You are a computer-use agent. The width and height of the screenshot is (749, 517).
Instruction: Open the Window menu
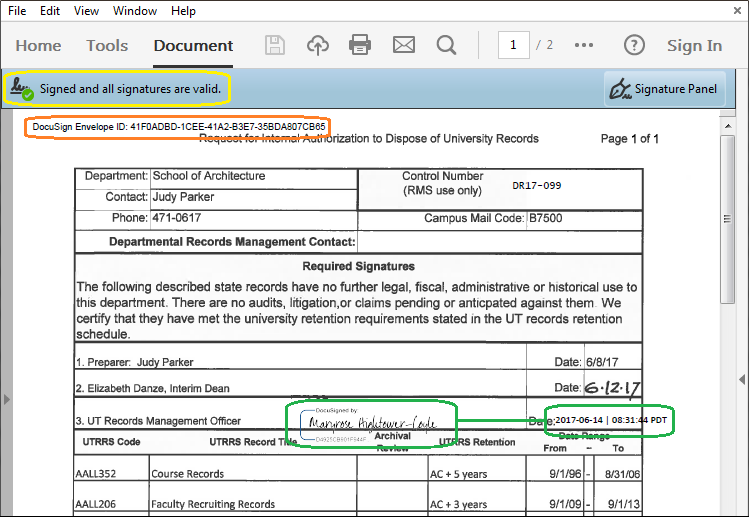[135, 11]
